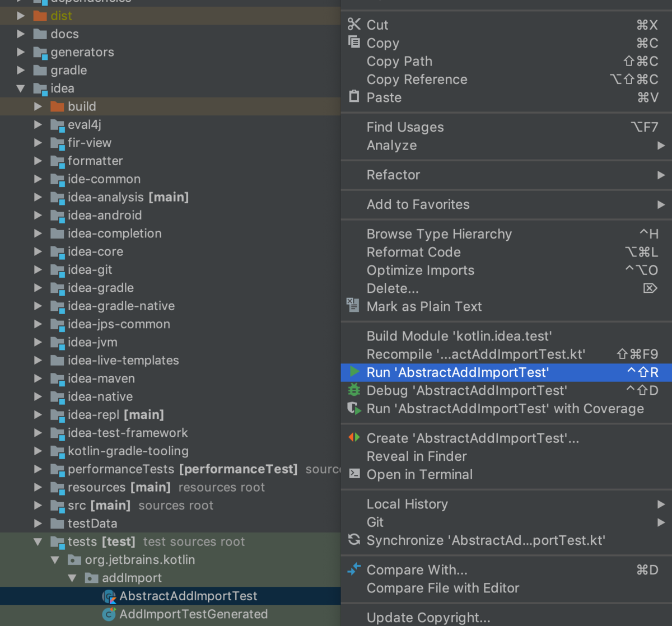
Task: Click the scissors Cut icon
Action: pyautogui.click(x=354, y=24)
